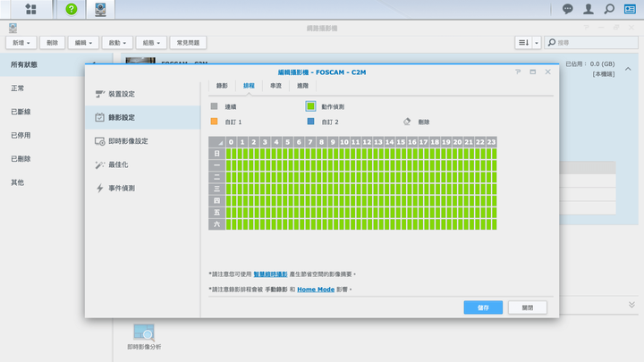
Task: Select the hour 12 column header
Action: click(x=367, y=142)
